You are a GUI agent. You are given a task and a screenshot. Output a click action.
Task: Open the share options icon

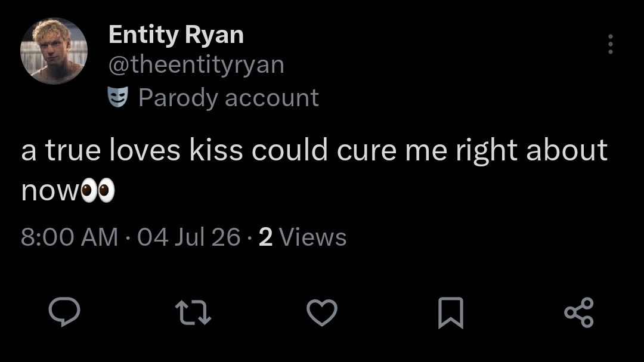click(579, 313)
